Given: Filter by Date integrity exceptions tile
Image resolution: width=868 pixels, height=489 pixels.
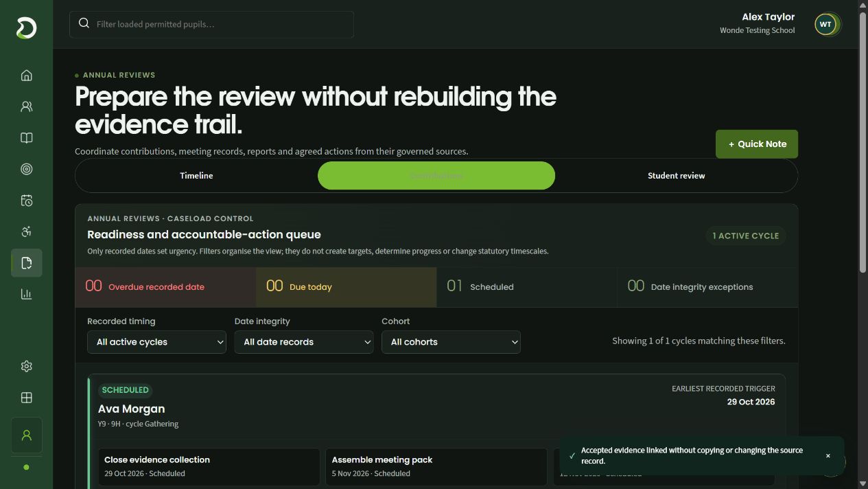Looking at the screenshot, I should (707, 287).
